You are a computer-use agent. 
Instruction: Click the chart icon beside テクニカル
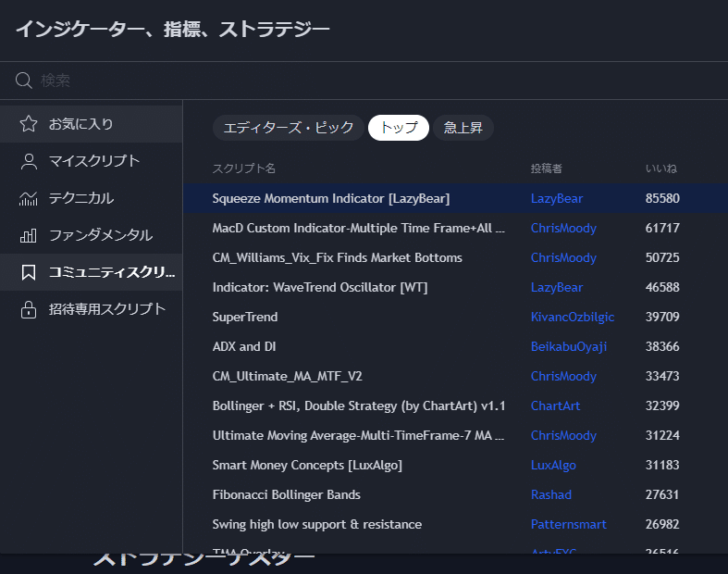point(29,198)
